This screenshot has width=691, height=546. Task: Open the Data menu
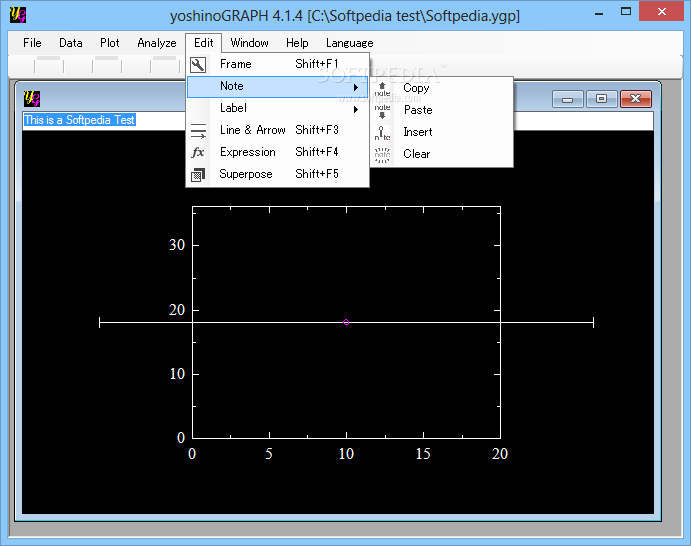point(71,43)
